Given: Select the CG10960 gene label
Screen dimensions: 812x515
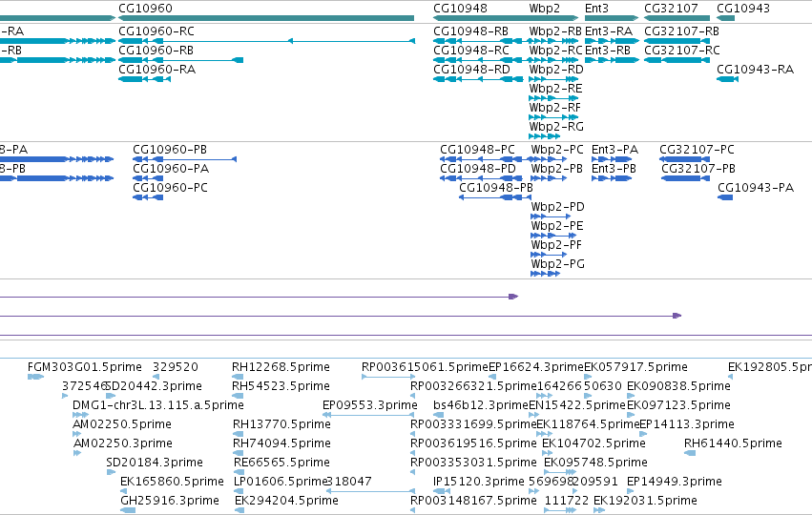Looking at the screenshot, I should [146, 9].
